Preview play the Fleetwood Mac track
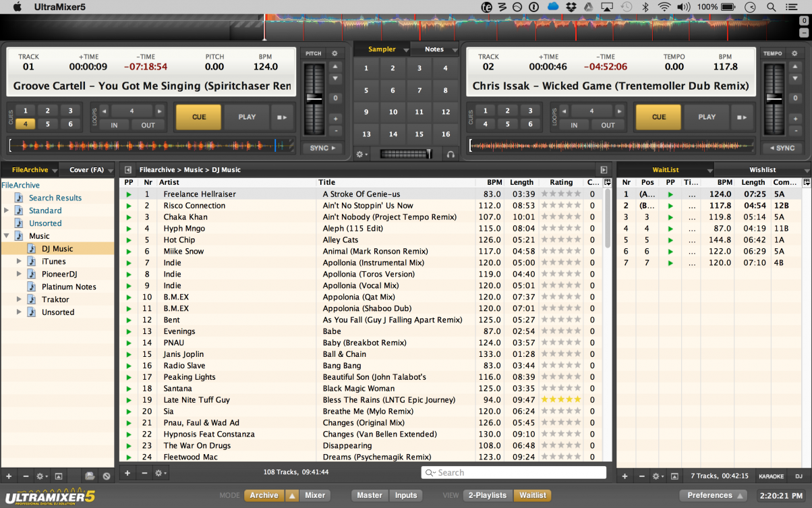 pyautogui.click(x=129, y=457)
